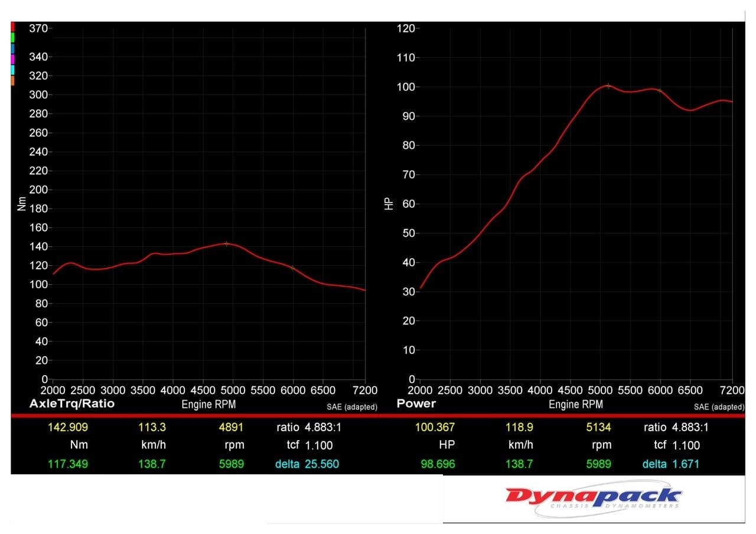Select the cyan run color swatch
The height and width of the screenshot is (534, 756).
tap(12, 70)
